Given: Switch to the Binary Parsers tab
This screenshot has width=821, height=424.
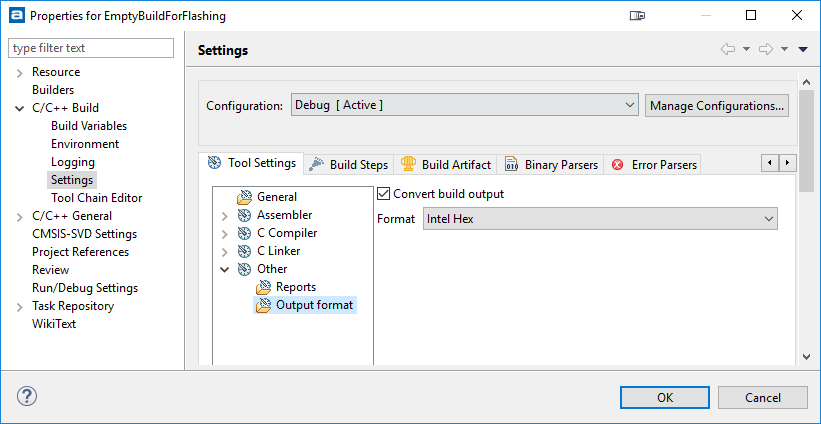Looking at the screenshot, I should pyautogui.click(x=561, y=164).
